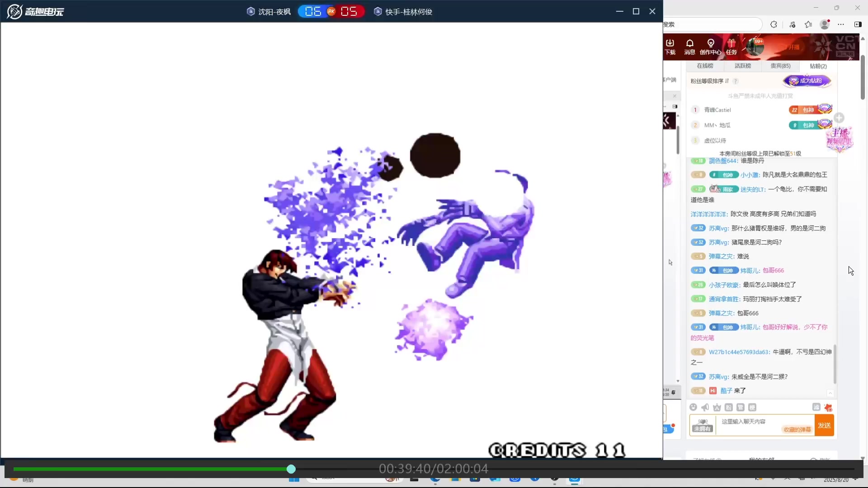Image resolution: width=868 pixels, height=488 pixels.
Task: Open the user avatar with 99+ badge
Action: pyautogui.click(x=755, y=47)
